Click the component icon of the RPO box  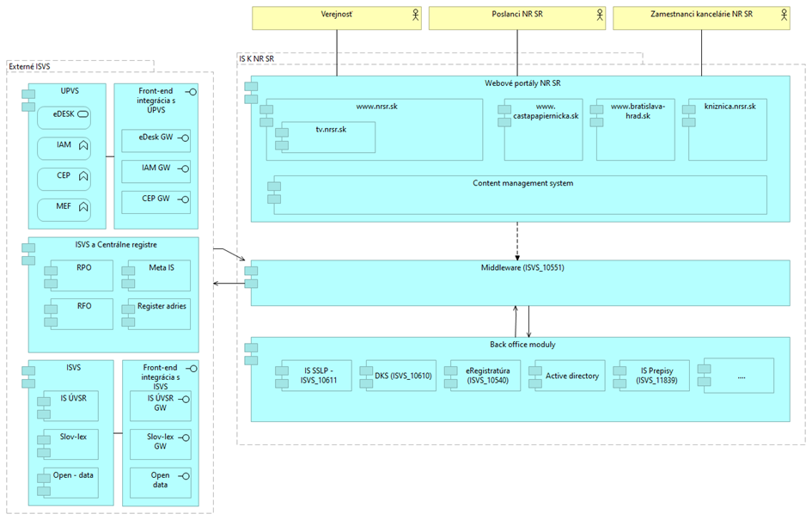(x=51, y=277)
